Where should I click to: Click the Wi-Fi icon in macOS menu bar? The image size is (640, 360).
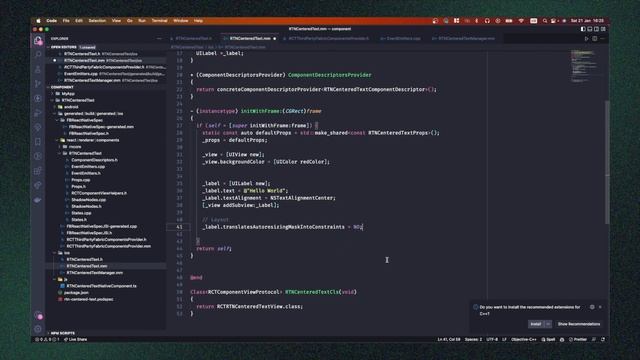pos(521,21)
